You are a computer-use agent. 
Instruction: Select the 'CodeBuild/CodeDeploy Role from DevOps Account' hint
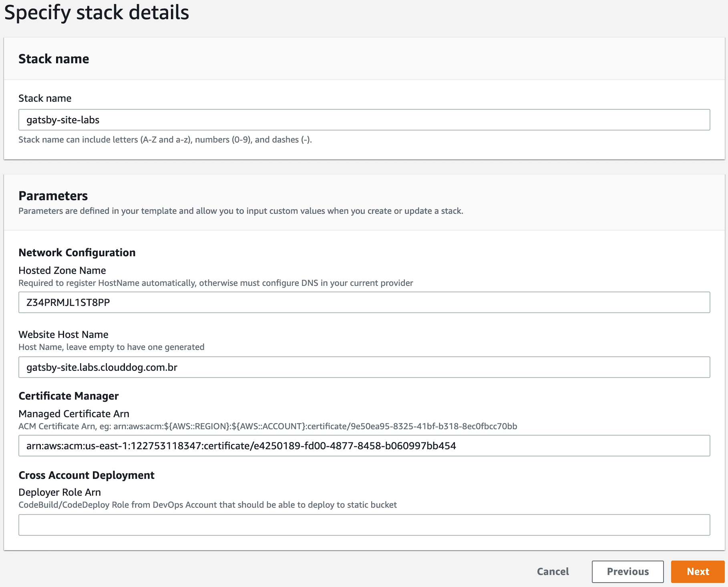coord(207,505)
